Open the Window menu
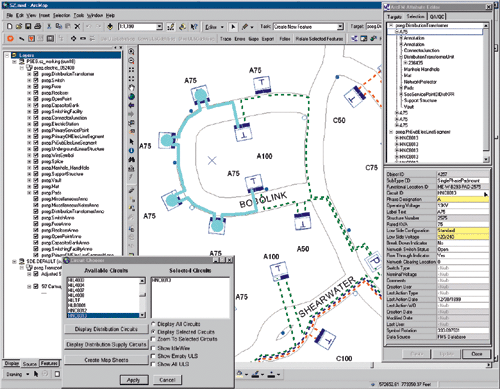 (x=95, y=15)
